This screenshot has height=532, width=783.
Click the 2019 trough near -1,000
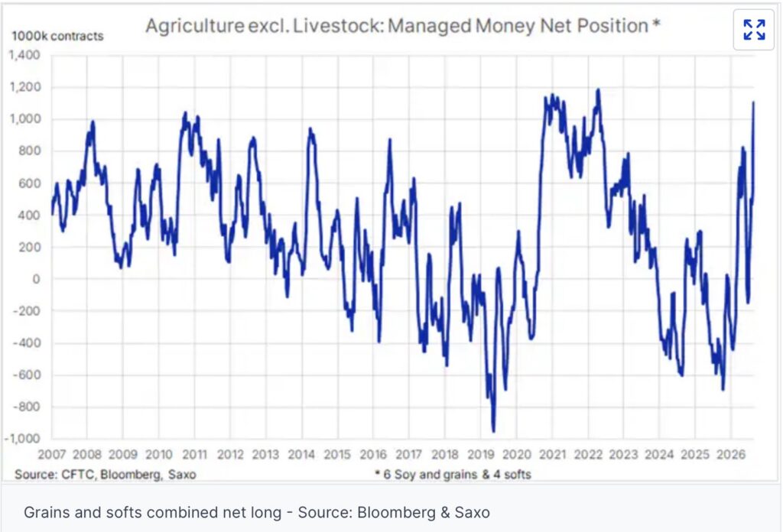tap(493, 430)
